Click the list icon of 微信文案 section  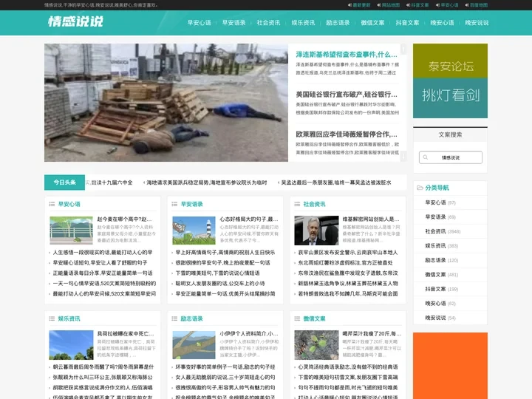pyautogui.click(x=297, y=318)
